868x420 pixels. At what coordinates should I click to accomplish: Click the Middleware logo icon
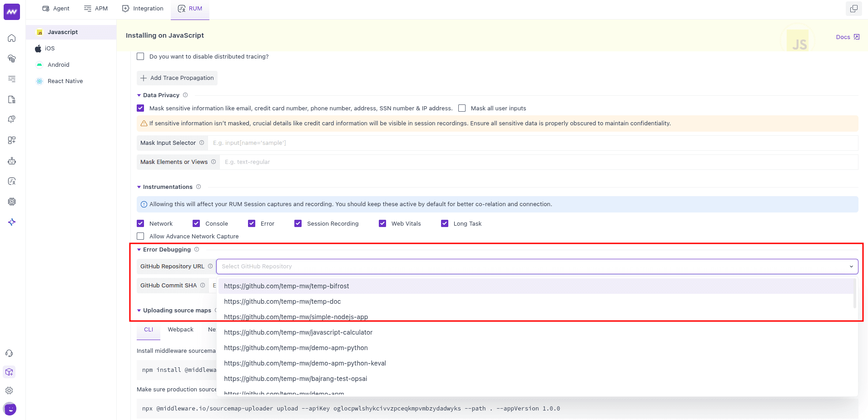[x=12, y=12]
